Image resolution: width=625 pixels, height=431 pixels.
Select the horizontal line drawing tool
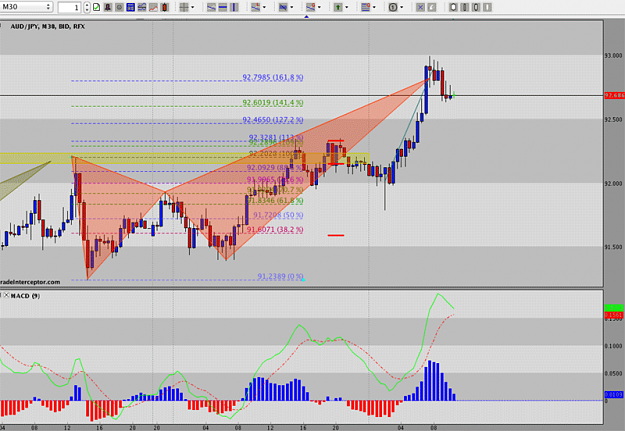click(223, 7)
